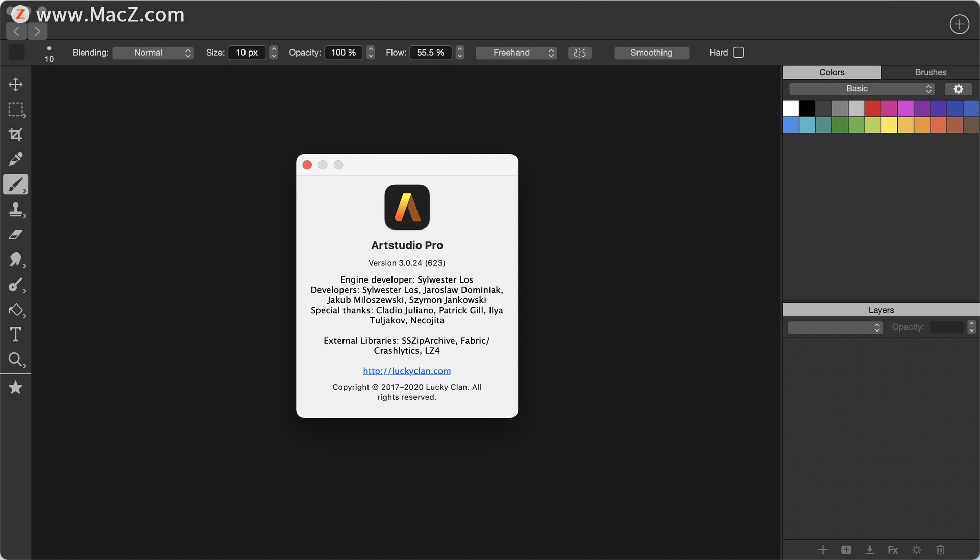The width and height of the screenshot is (980, 560).
Task: Select the Move tool
Action: point(16,84)
